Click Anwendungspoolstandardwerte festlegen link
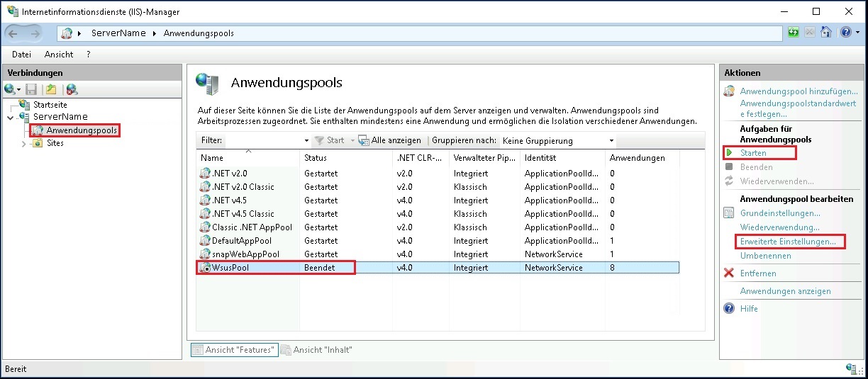The width and height of the screenshot is (868, 379). (798, 108)
